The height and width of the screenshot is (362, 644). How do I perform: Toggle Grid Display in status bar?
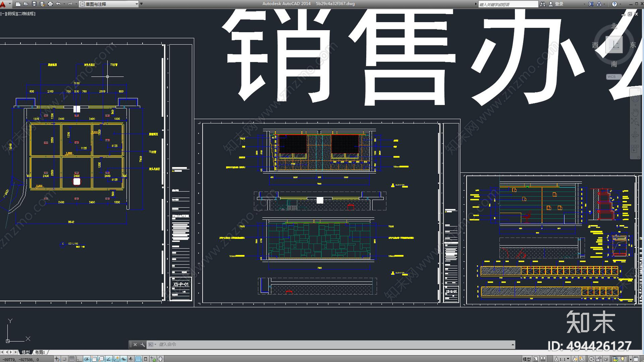coord(72,359)
